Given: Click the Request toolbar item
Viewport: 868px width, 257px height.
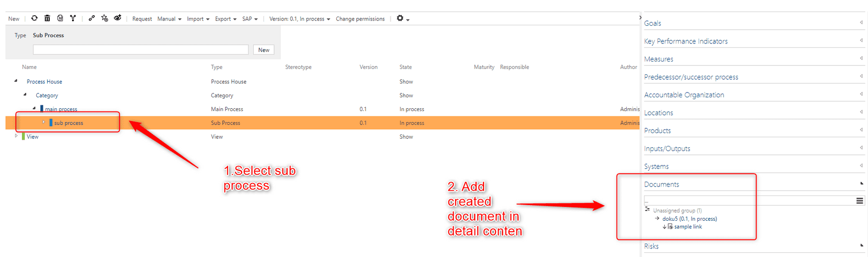Looking at the screenshot, I should point(142,19).
